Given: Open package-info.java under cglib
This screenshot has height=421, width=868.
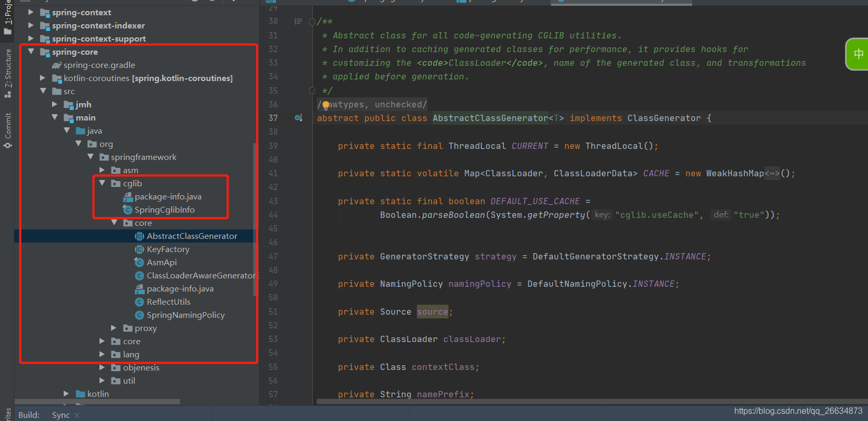Looking at the screenshot, I should [x=168, y=196].
